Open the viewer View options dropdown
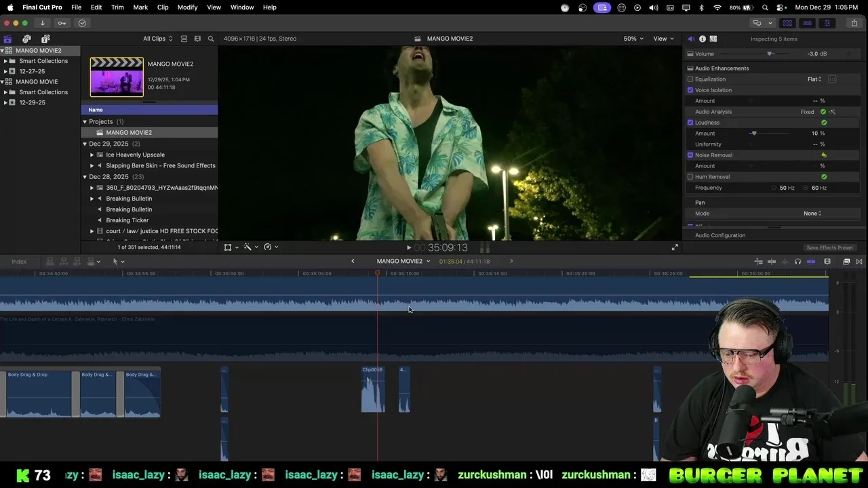This screenshot has width=868, height=488. pos(663,39)
